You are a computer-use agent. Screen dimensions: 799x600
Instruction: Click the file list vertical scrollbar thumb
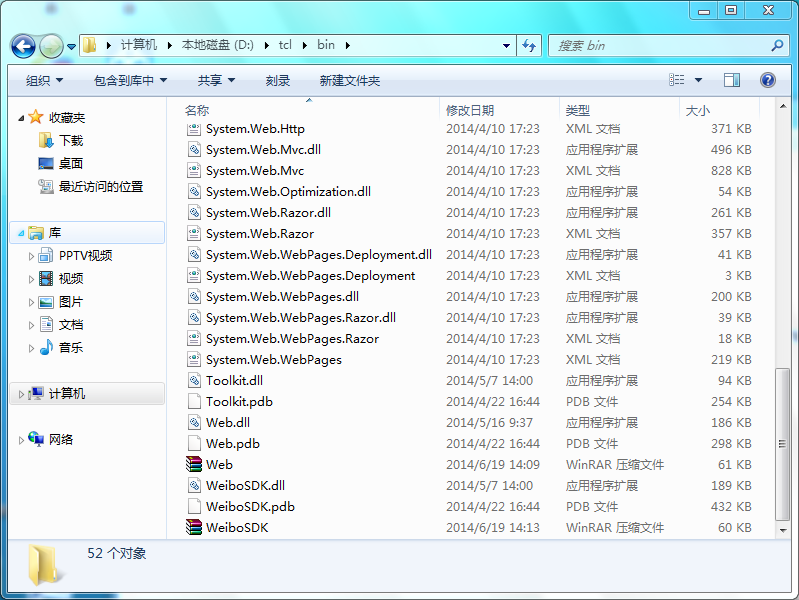click(783, 445)
